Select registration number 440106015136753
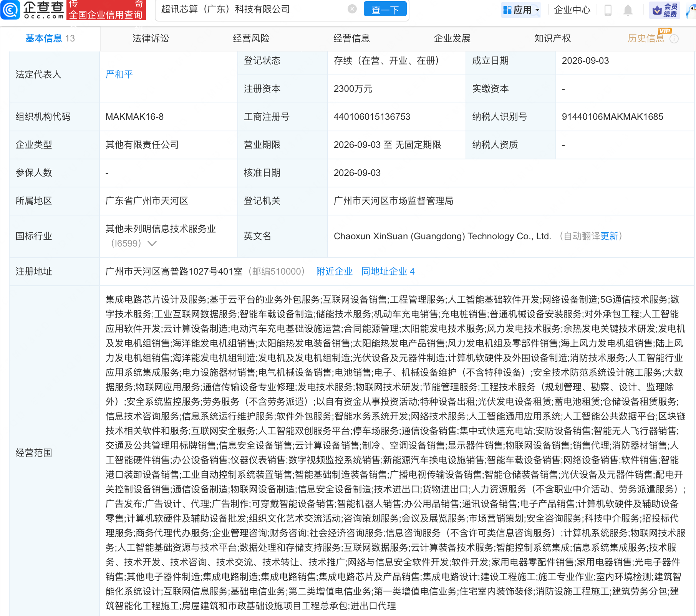Viewport: 696px width, 616px height. click(x=372, y=117)
